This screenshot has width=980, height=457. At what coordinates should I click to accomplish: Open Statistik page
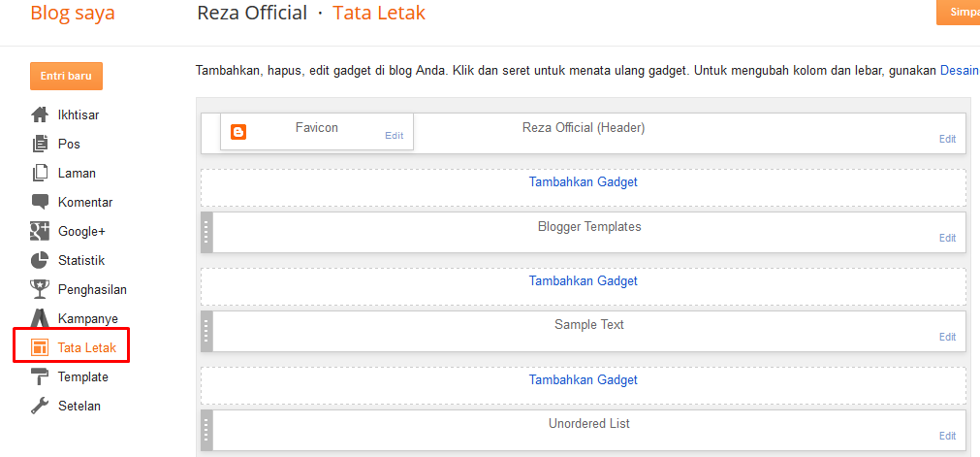pos(81,260)
